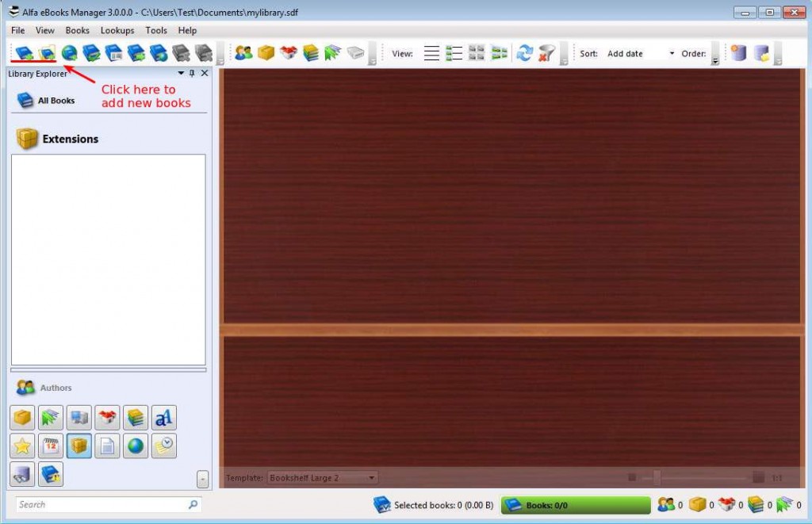The height and width of the screenshot is (524, 812).
Task: Open the Order dropdown in the toolbar
Action: coord(715,54)
